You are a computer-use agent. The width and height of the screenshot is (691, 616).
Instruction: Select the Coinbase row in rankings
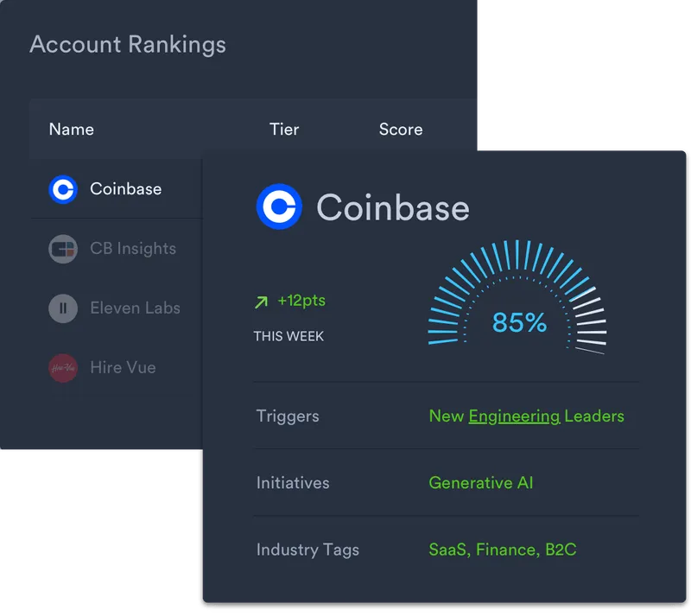coord(117,189)
